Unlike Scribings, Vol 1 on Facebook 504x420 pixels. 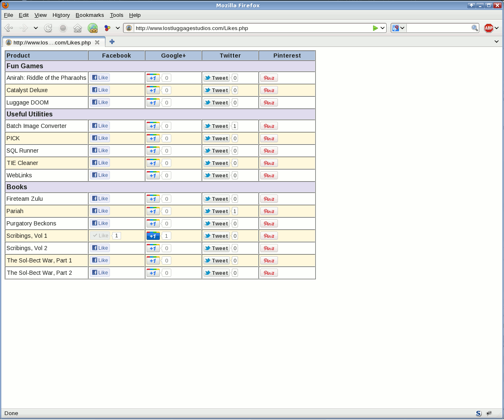pos(100,236)
